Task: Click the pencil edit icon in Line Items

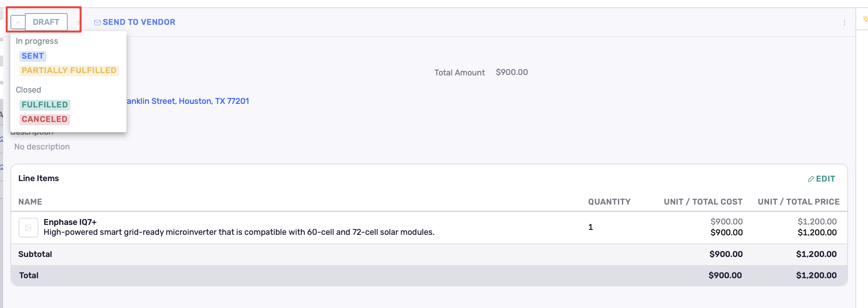Action: tap(811, 179)
